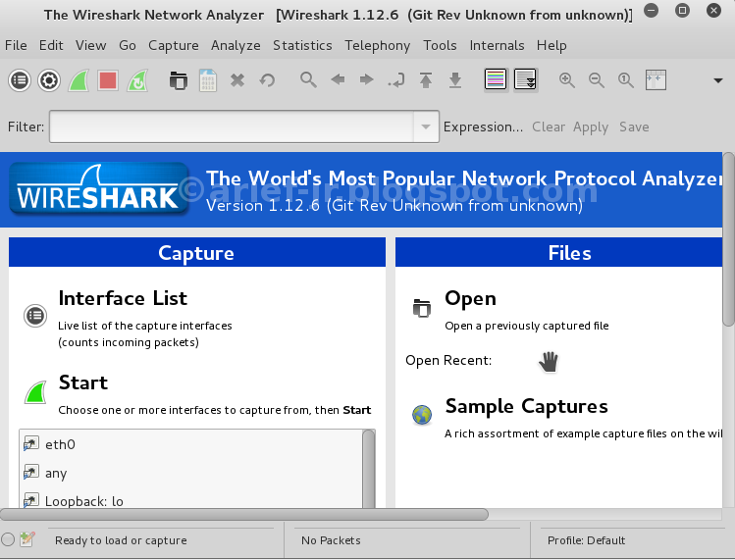
Task: Open the File menu
Action: coord(16,45)
